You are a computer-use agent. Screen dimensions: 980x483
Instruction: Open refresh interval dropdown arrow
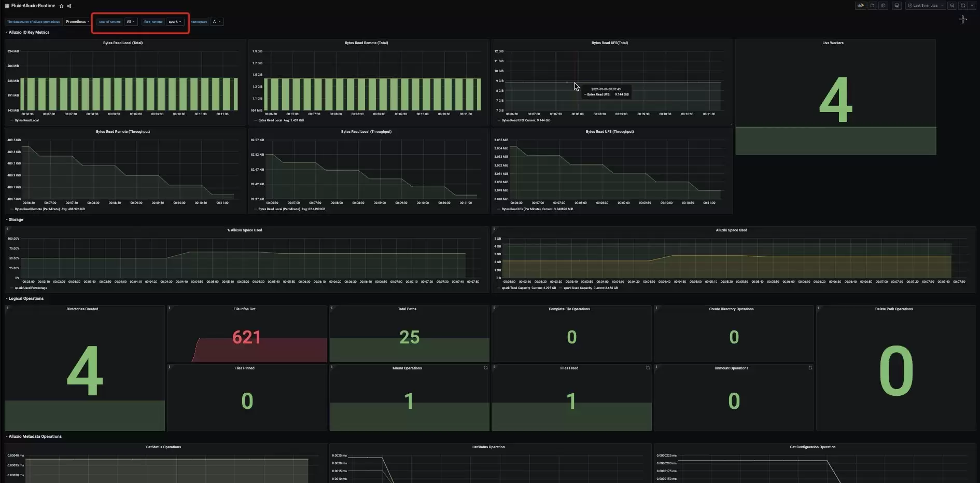(x=972, y=6)
